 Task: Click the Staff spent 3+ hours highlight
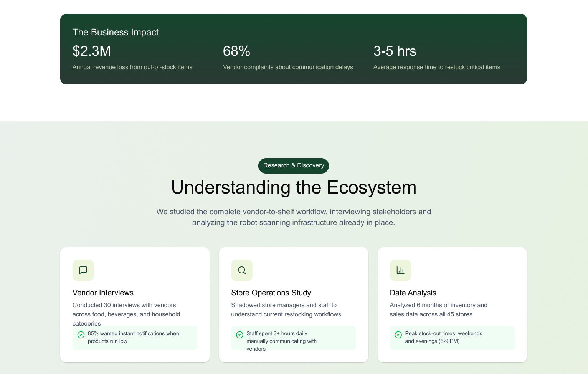click(x=282, y=338)
